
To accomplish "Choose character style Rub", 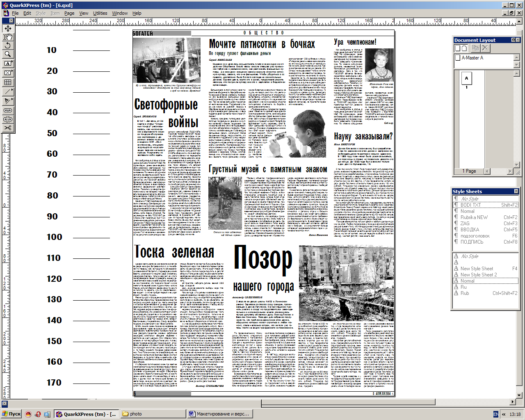I will (x=486, y=293).
